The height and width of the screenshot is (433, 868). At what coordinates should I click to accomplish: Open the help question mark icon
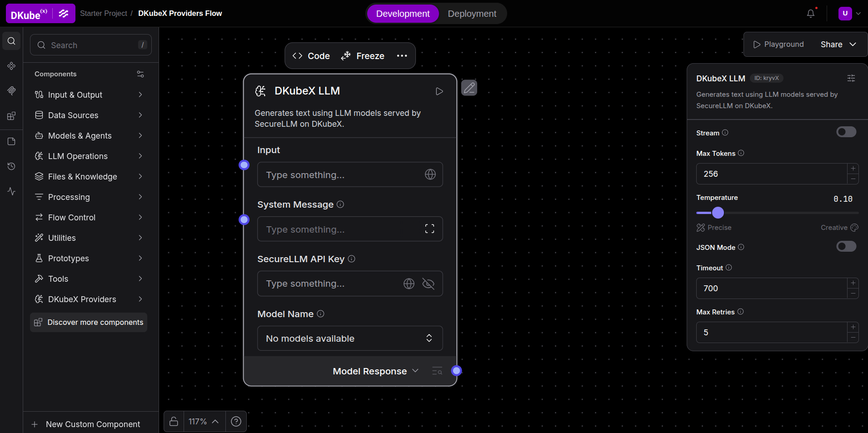click(236, 422)
